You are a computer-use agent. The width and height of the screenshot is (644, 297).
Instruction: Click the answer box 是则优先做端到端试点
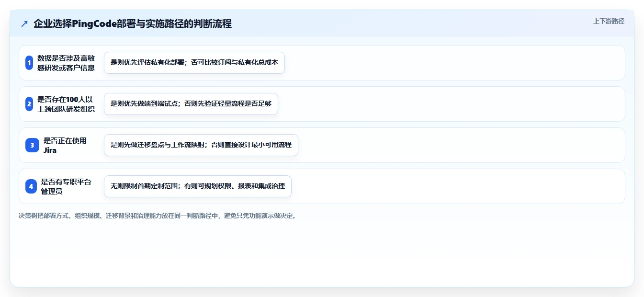[x=191, y=104]
